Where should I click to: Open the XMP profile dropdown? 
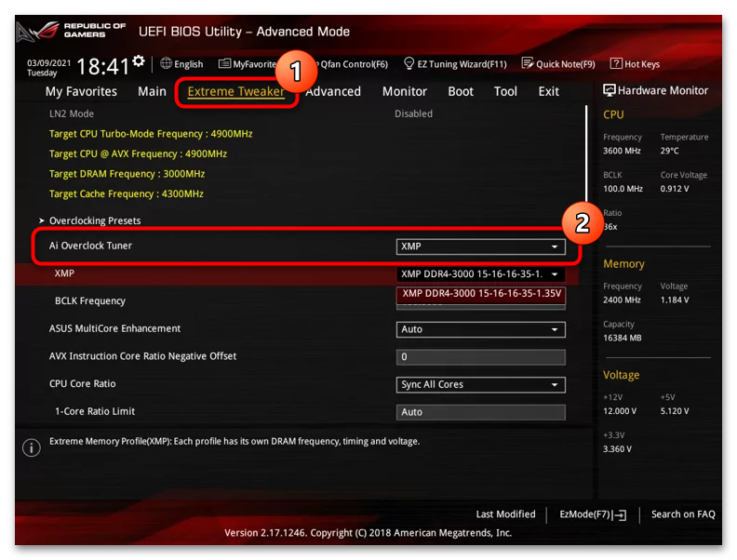480,273
